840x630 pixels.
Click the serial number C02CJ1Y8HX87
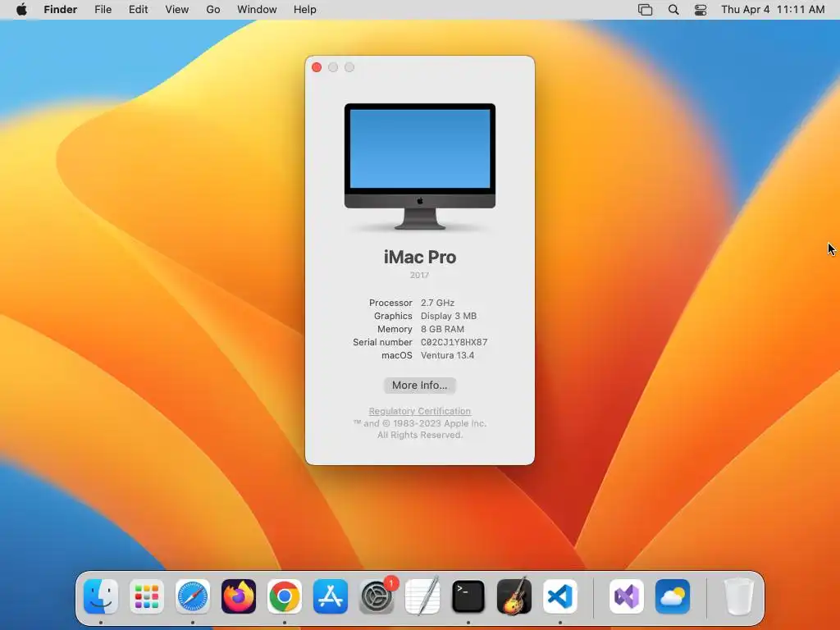click(454, 342)
